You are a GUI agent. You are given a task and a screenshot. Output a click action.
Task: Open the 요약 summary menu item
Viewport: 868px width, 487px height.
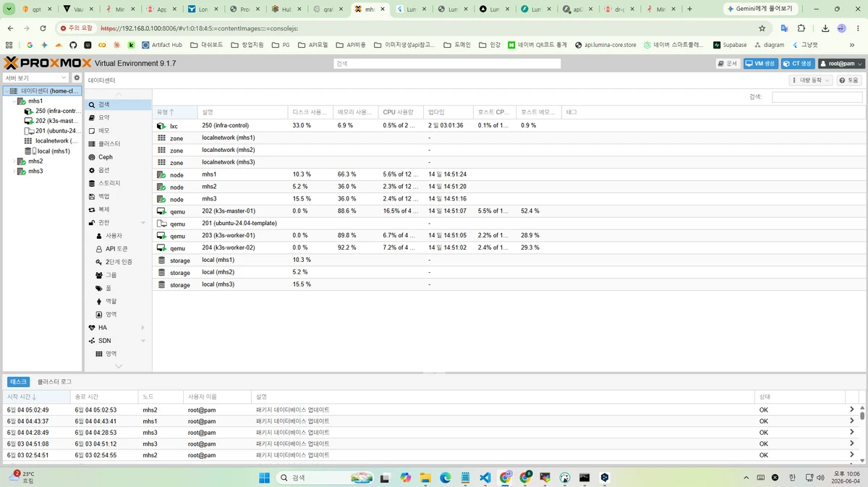[118, 117]
